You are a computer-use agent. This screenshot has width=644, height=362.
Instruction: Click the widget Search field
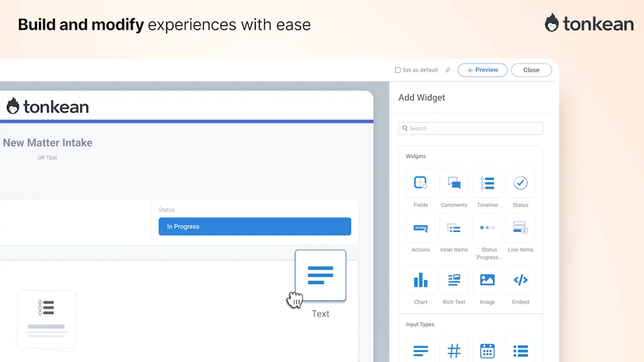[470, 128]
